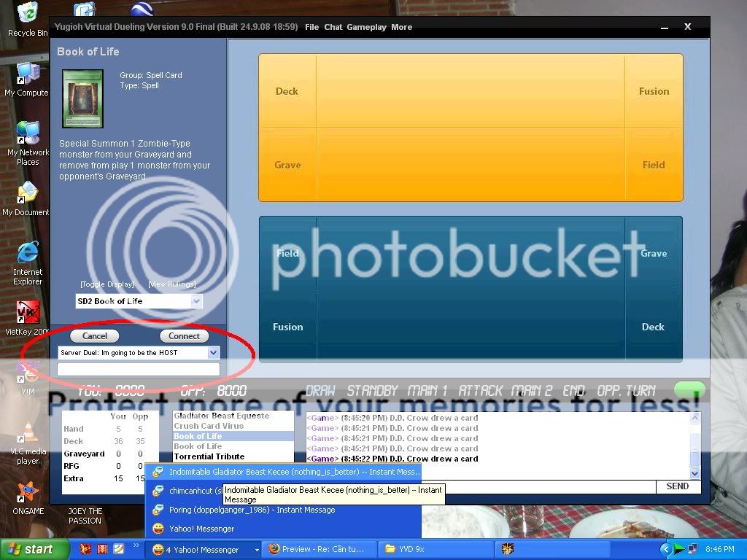Screen dimensions: 747x560
Task: Click the green arrow system tray icon
Action: (x=679, y=550)
